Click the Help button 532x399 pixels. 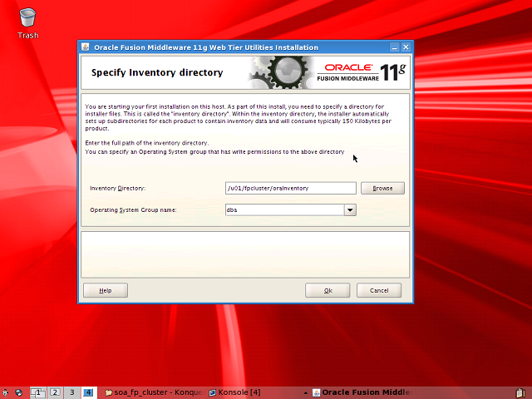[x=106, y=290]
